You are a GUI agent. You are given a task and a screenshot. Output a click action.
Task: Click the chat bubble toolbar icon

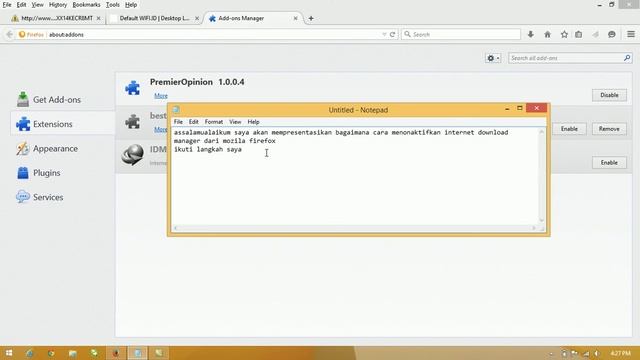[611, 35]
